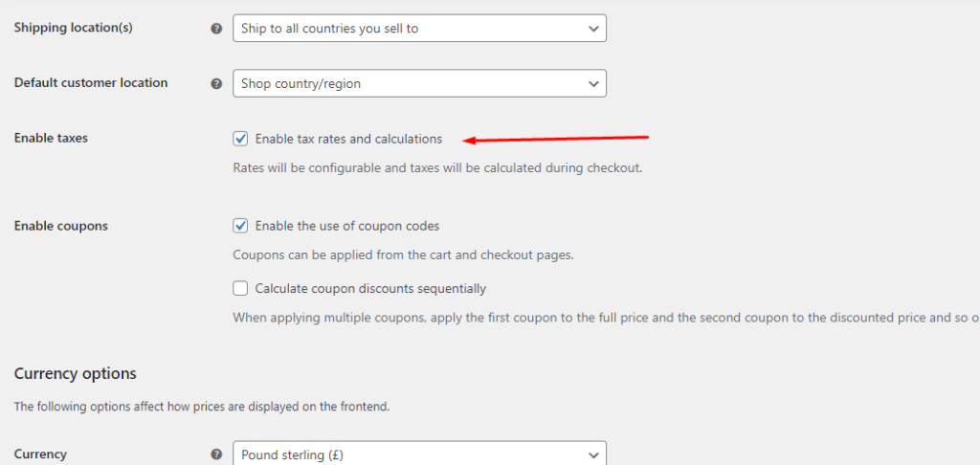The width and height of the screenshot is (980, 465).
Task: Select the 'Currency options' section heading
Action: point(75,374)
